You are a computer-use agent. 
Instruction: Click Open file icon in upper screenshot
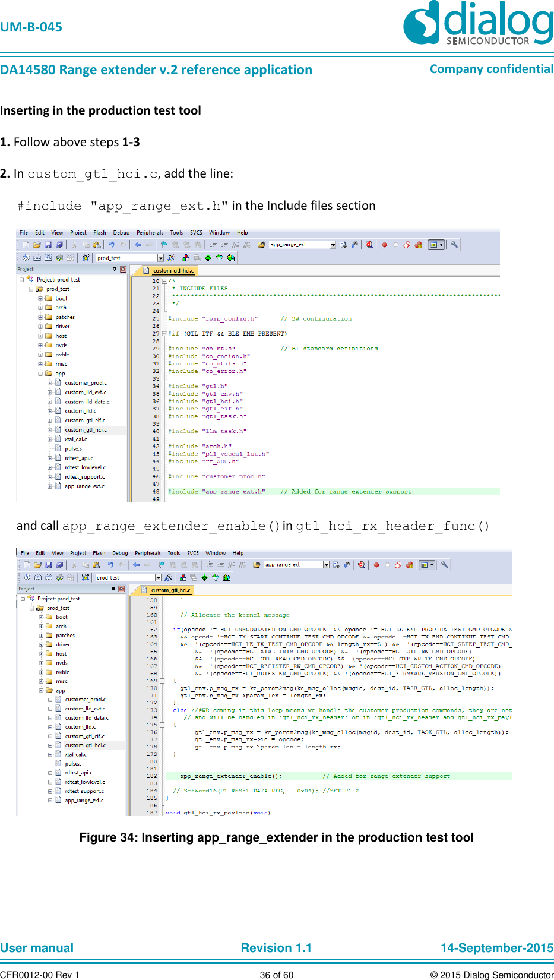(37, 245)
